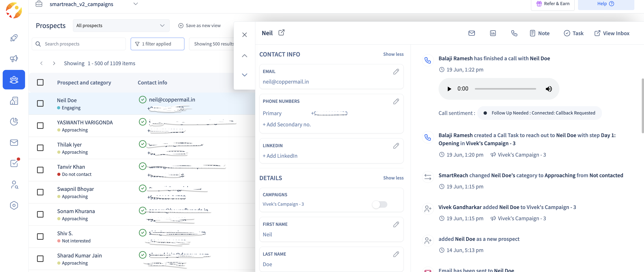
Task: Open the rocket quick-start icon in sidebar
Action: point(14,38)
